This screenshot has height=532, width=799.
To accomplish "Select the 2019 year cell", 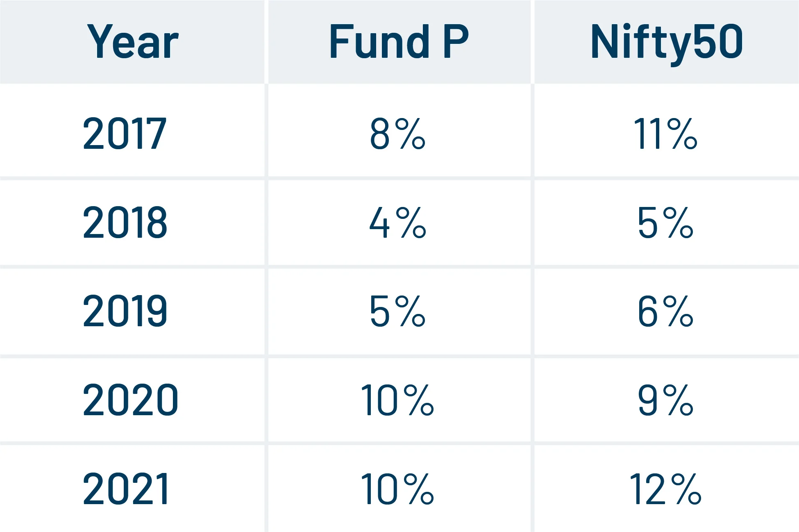I will tap(125, 311).
